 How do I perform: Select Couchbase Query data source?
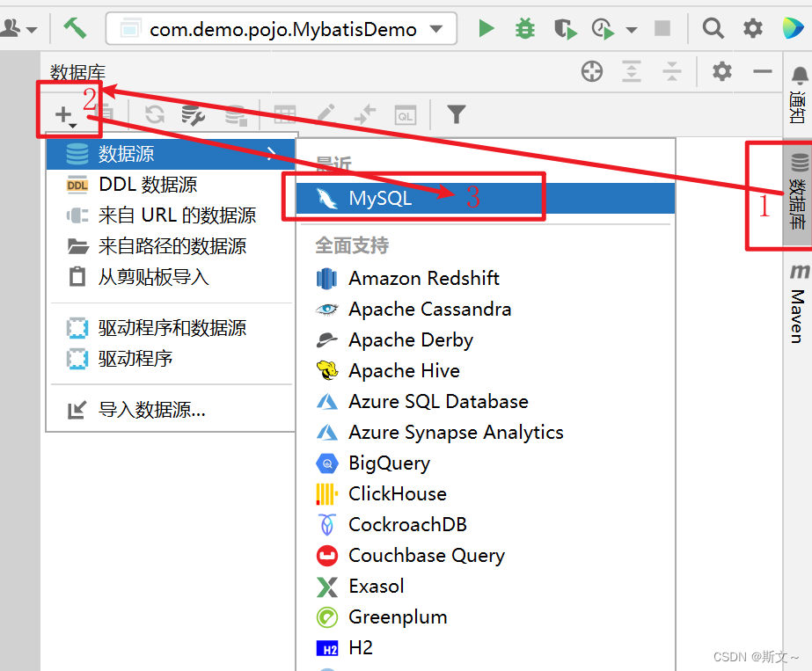point(486,556)
